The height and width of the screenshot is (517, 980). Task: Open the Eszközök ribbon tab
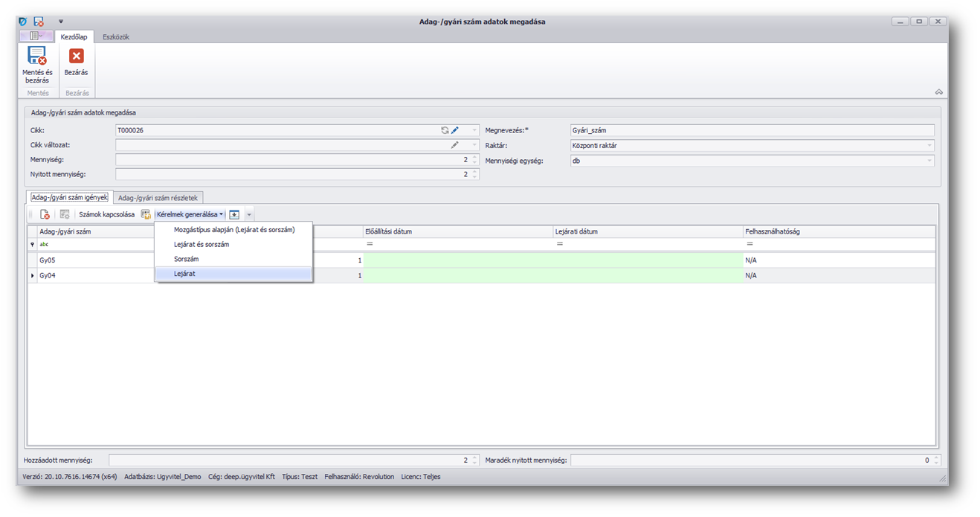pos(116,36)
